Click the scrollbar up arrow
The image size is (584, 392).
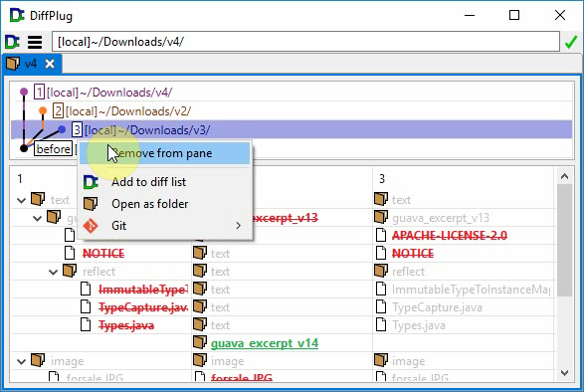(x=565, y=176)
